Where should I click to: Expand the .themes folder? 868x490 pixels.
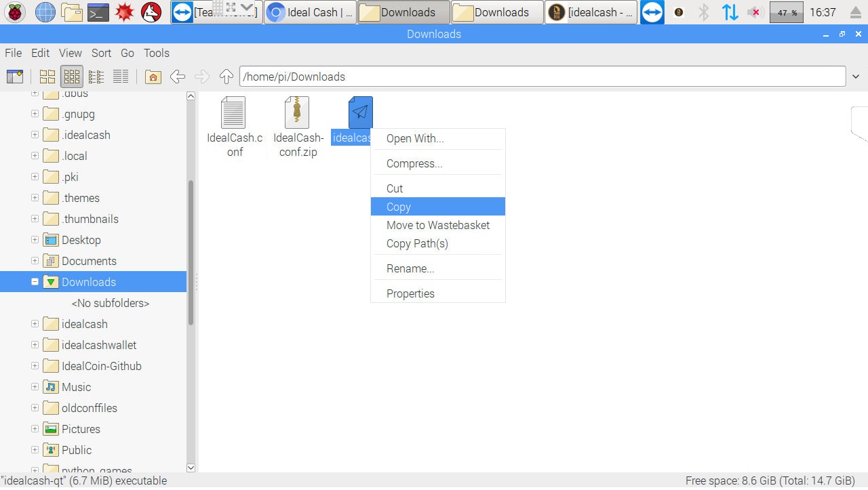(35, 198)
